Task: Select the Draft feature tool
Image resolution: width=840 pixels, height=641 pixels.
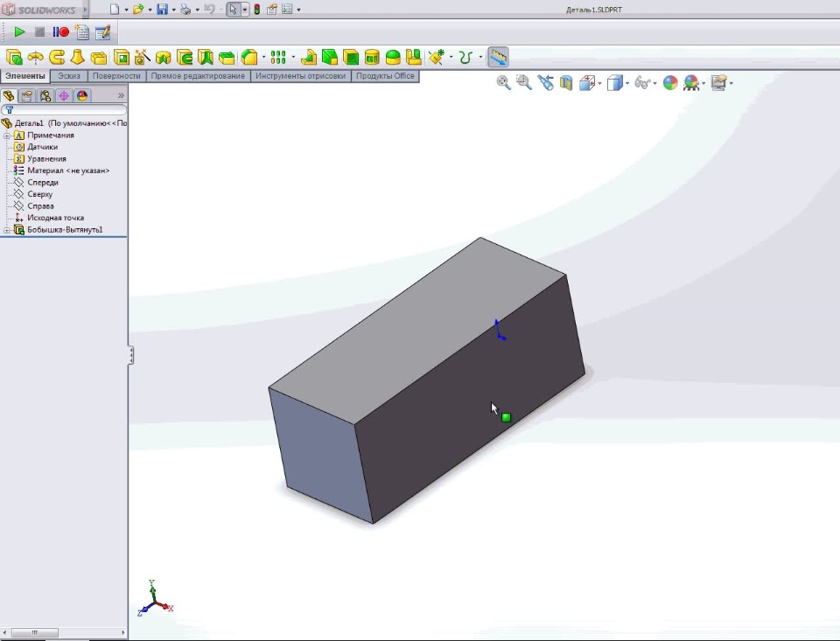Action: pyautogui.click(x=330, y=57)
